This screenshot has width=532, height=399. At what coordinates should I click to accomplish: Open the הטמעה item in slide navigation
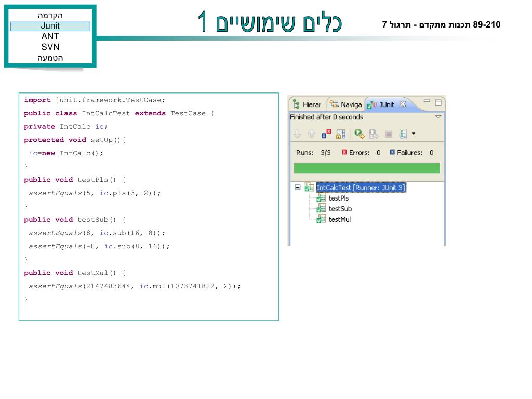tap(50, 58)
